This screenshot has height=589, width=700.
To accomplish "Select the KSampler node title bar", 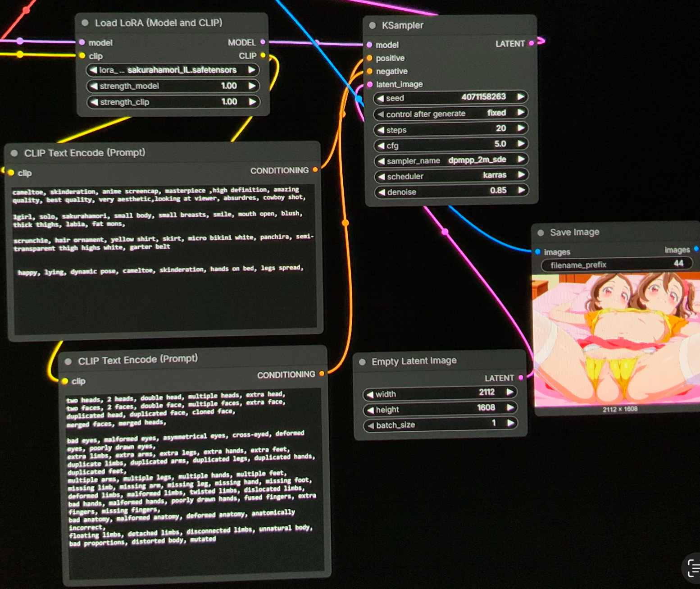I will (x=450, y=26).
